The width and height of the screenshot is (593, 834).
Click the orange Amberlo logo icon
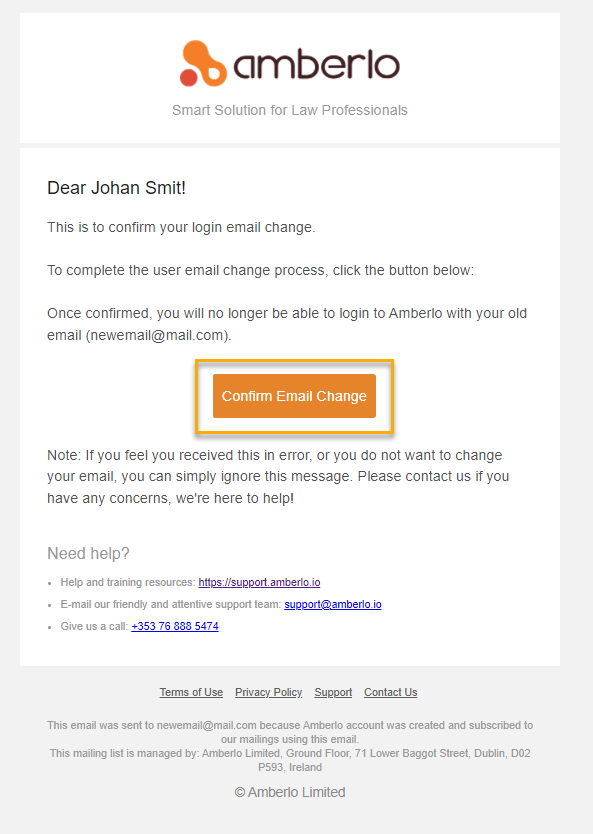pos(204,63)
